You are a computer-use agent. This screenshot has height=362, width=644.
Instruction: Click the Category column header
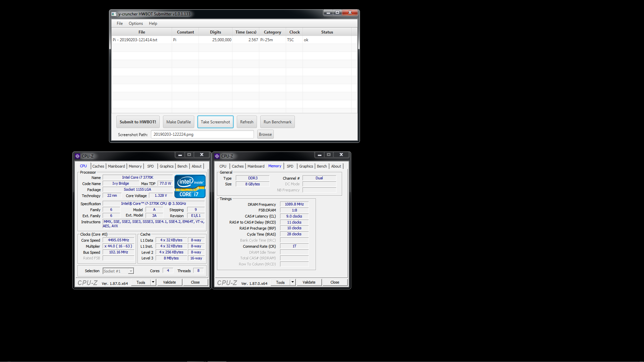272,32
